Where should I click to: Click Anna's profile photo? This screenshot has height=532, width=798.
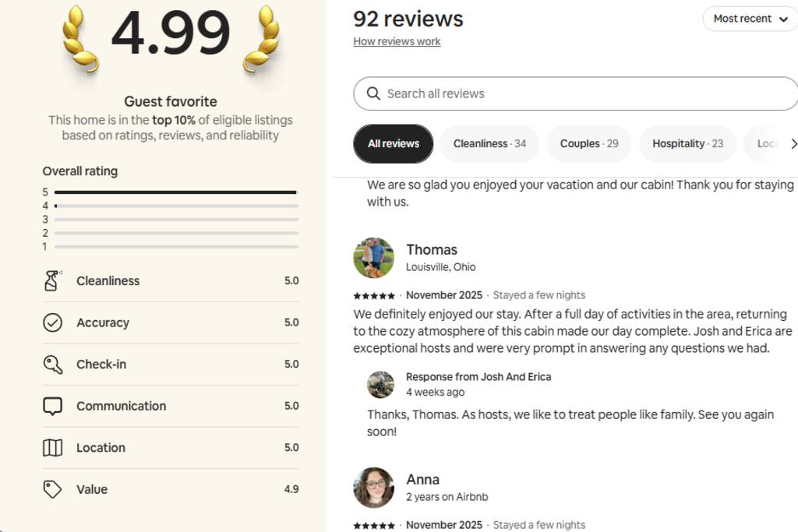[373, 488]
